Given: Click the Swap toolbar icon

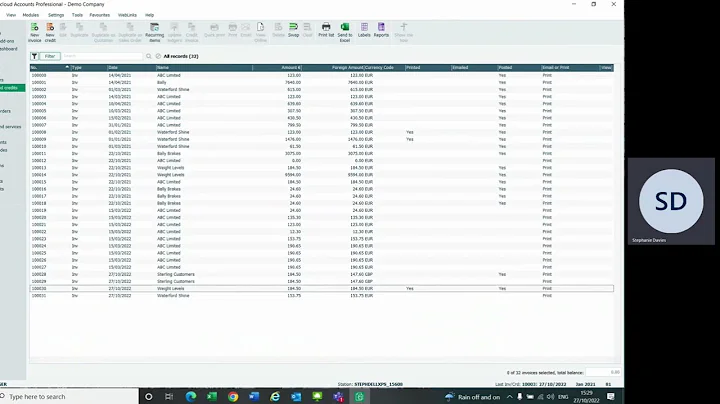Looking at the screenshot, I should [x=293, y=30].
